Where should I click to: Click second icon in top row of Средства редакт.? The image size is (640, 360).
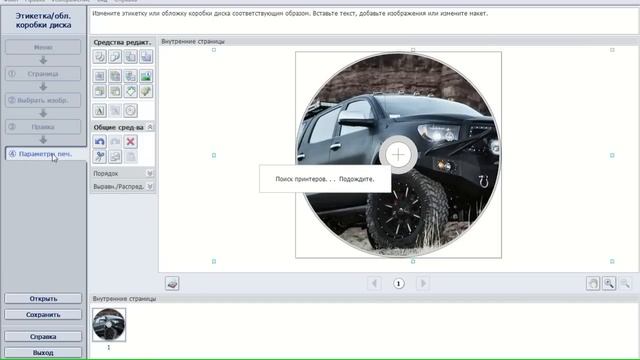click(x=115, y=56)
